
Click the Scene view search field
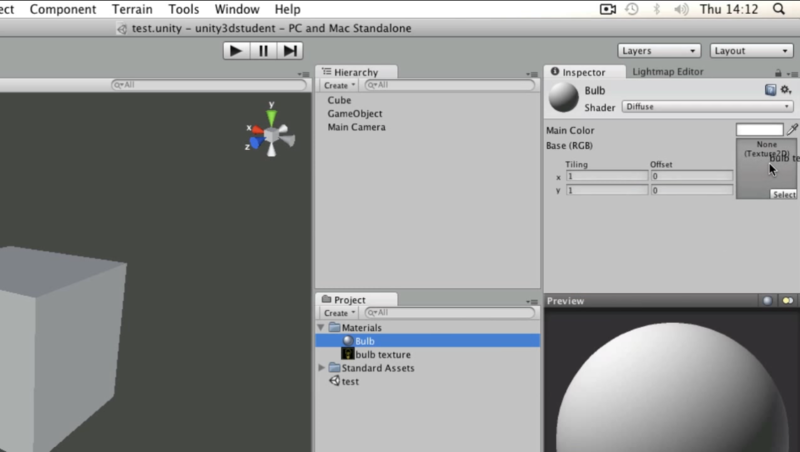(209, 85)
